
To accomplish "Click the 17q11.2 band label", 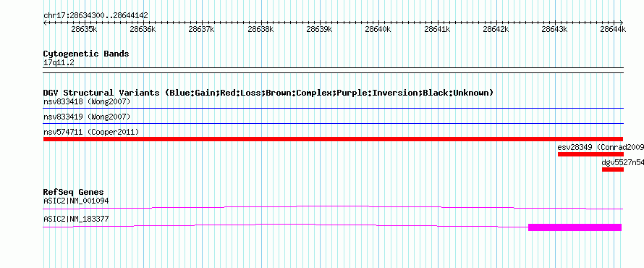I will (59, 63).
